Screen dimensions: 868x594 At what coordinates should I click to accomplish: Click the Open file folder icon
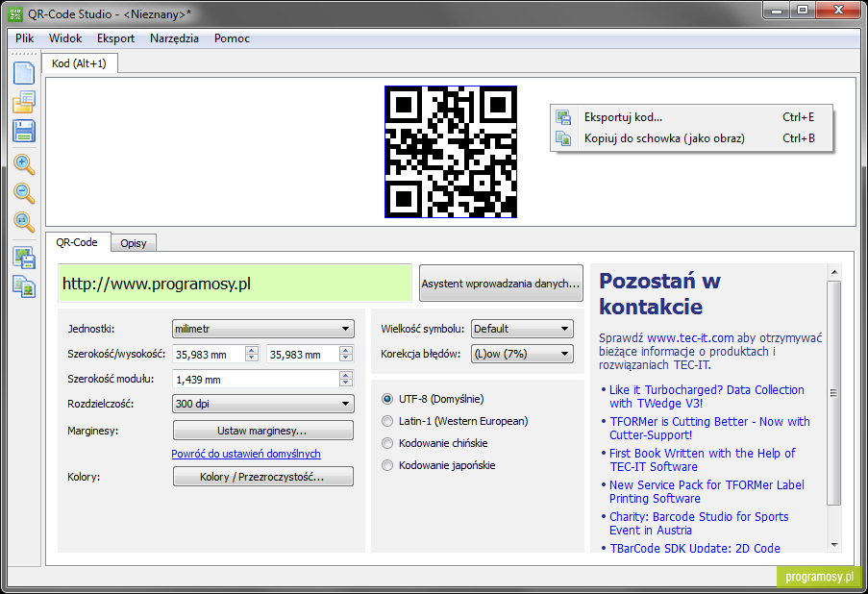pos(24,102)
